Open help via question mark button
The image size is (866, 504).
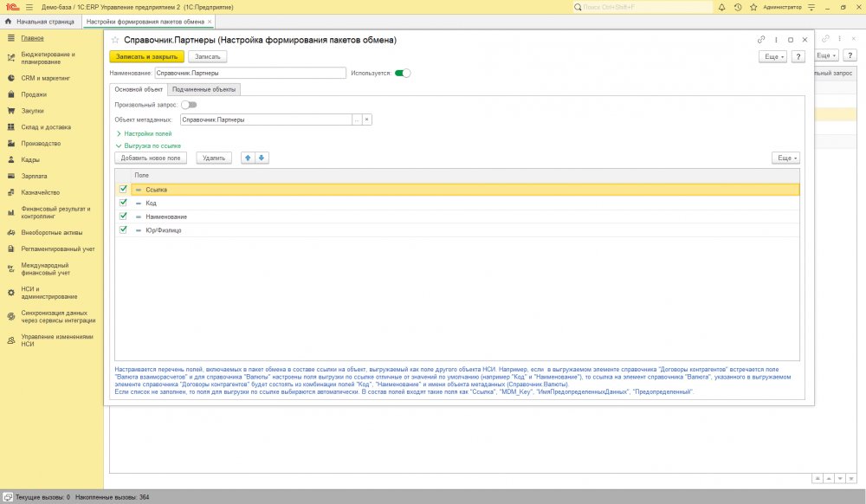click(798, 56)
